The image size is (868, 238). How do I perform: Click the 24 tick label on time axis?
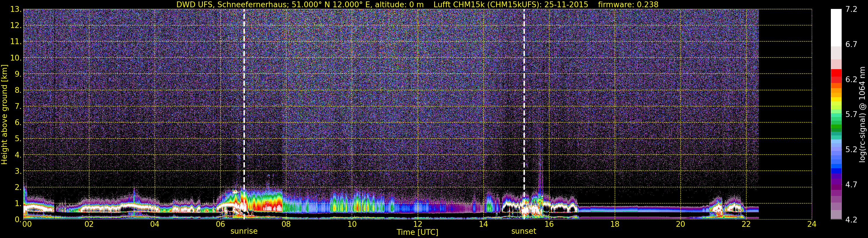point(812,224)
